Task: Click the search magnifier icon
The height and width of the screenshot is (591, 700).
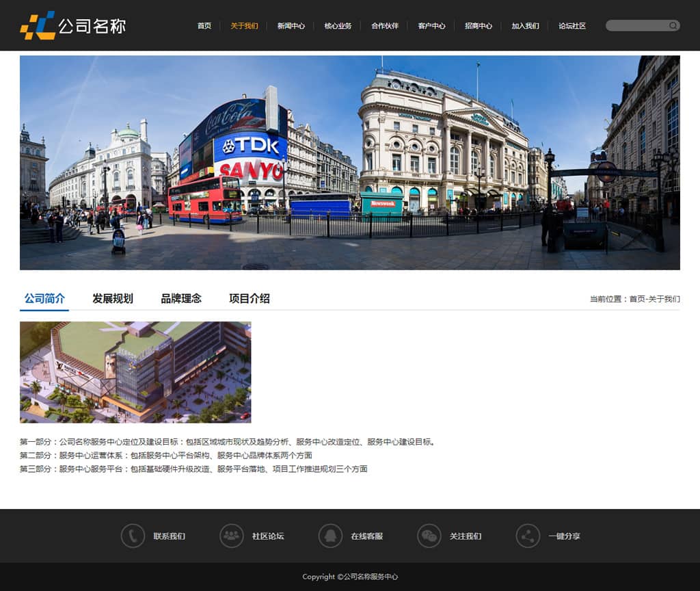Action: tap(673, 26)
